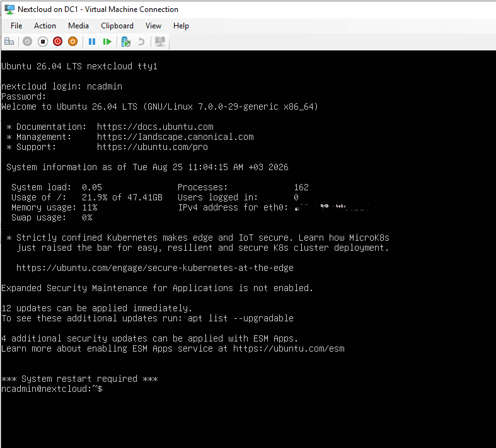Open the Help menu
This screenshot has width=496, height=448.
[x=181, y=26]
